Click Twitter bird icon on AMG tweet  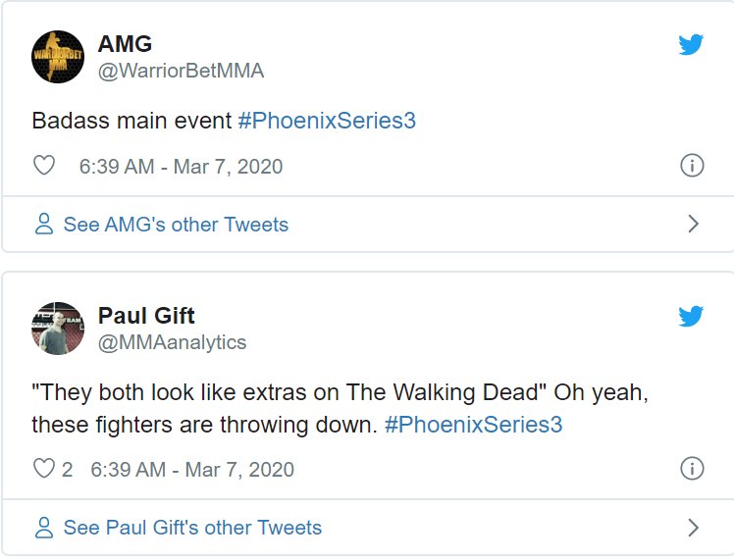point(691,44)
